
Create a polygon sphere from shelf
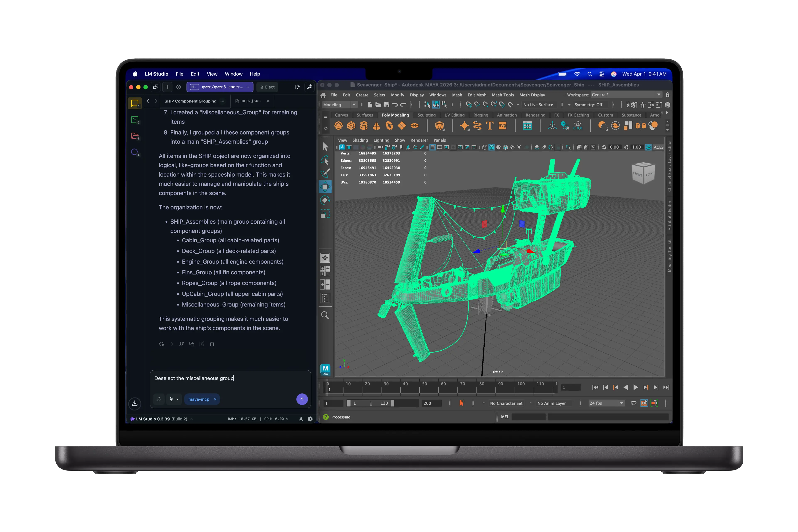click(x=338, y=126)
